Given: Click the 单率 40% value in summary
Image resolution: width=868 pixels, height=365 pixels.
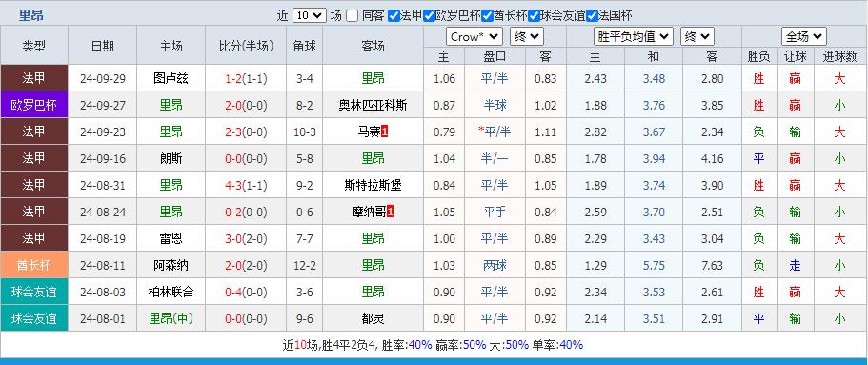Looking at the screenshot, I should click(x=571, y=344).
